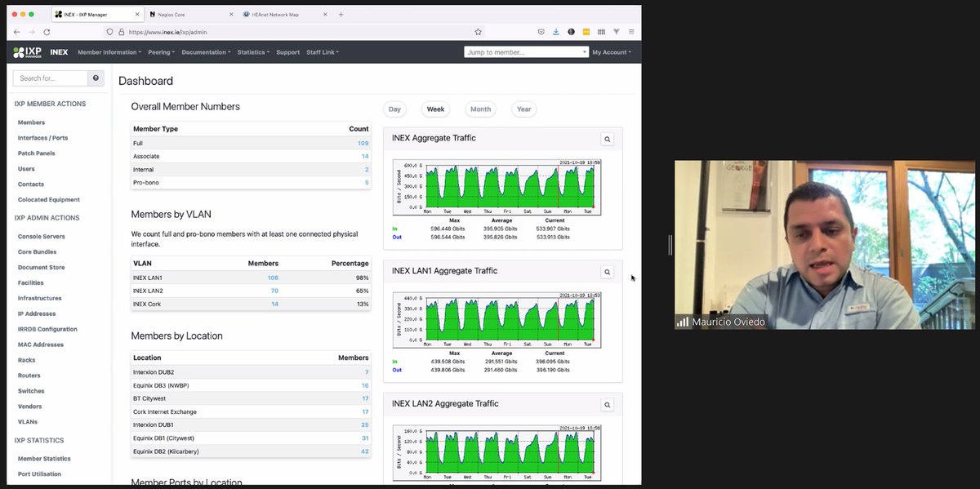Viewport: 980px width, 489px height.
Task: Select the Week graph period
Action: coord(436,109)
